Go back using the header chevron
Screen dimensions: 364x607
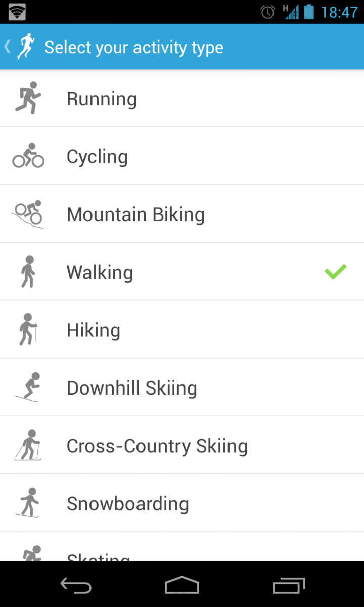click(8, 47)
